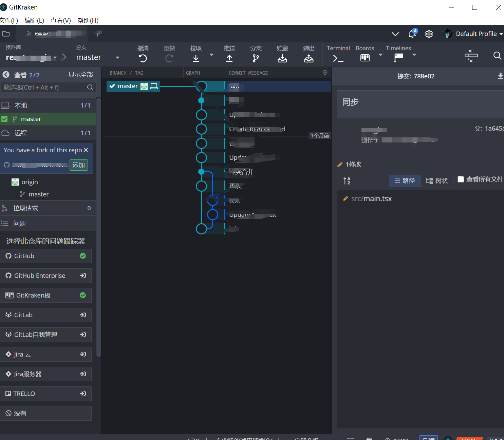Click the Redo (重做) toolbar icon
Image resolution: width=504 pixels, height=440 pixels.
click(x=169, y=58)
